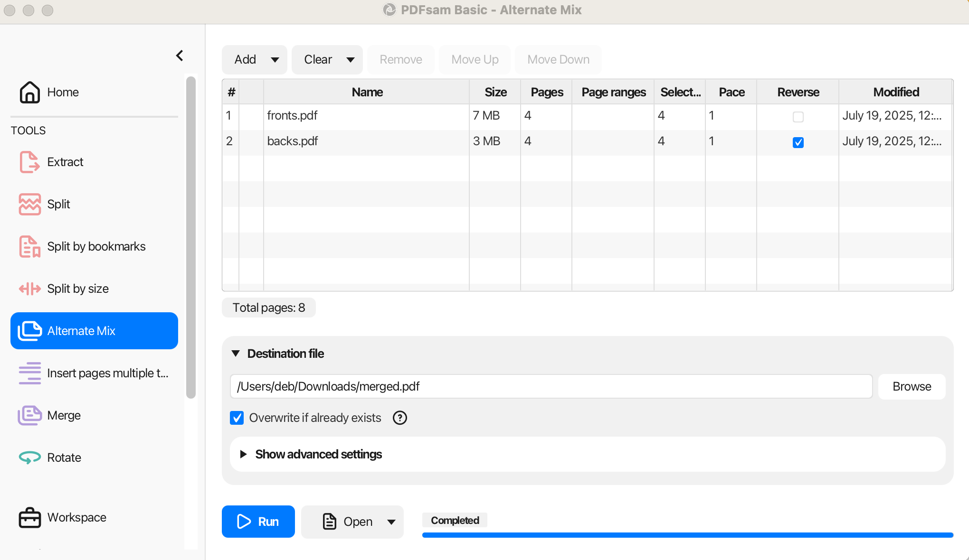Viewport: 969px width, 560px height.
Task: Click the Home icon in sidebar
Action: coord(29,92)
